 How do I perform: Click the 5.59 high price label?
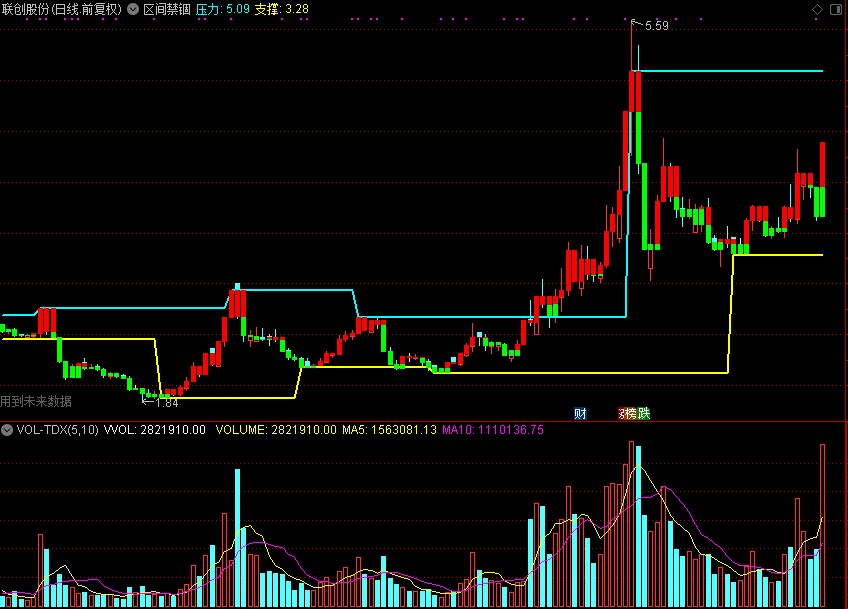[657, 25]
